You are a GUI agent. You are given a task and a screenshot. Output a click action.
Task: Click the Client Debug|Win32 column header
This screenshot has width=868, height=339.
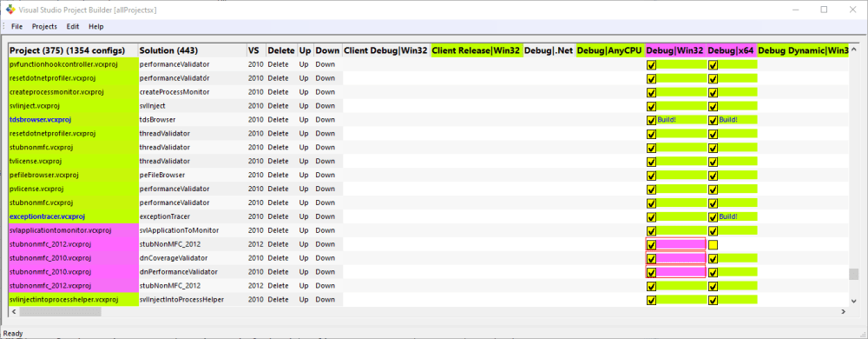click(x=386, y=50)
